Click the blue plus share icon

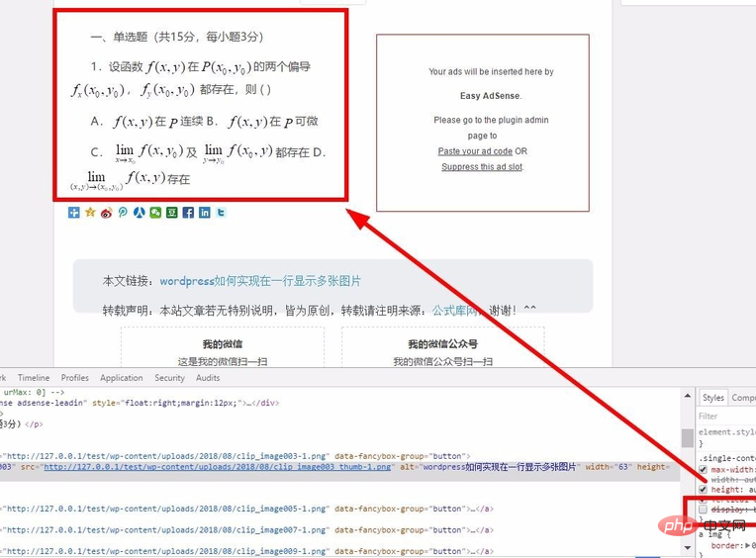pos(74,213)
